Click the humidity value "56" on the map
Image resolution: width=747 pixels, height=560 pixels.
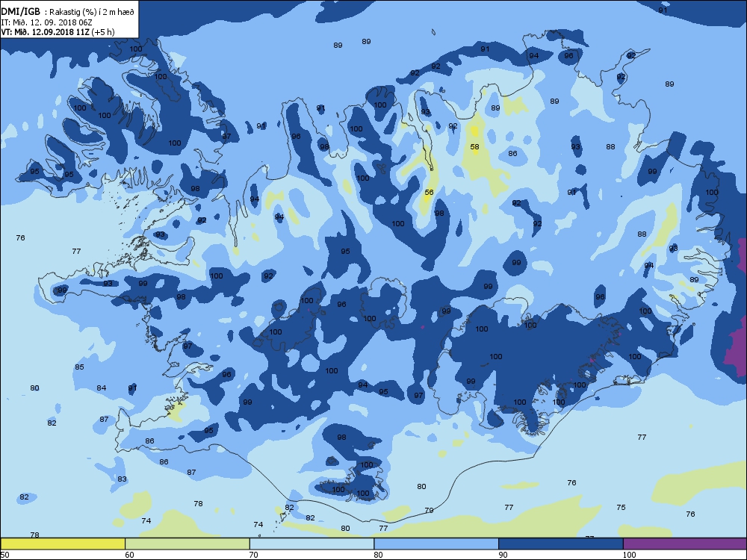point(430,193)
